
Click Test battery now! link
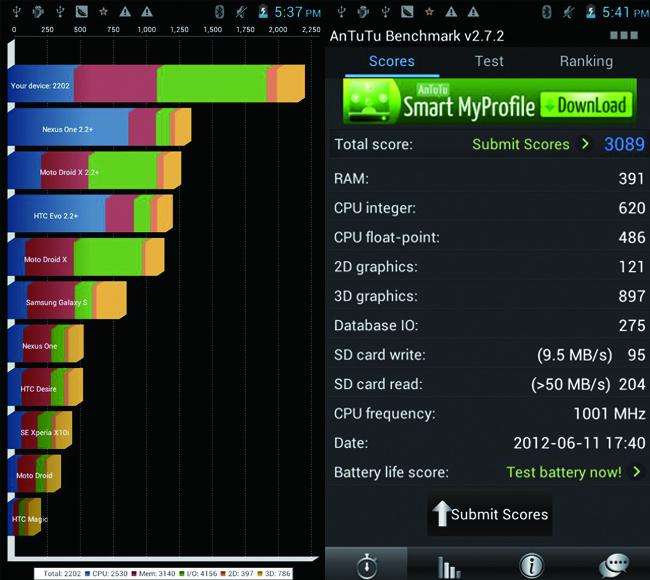(x=564, y=472)
